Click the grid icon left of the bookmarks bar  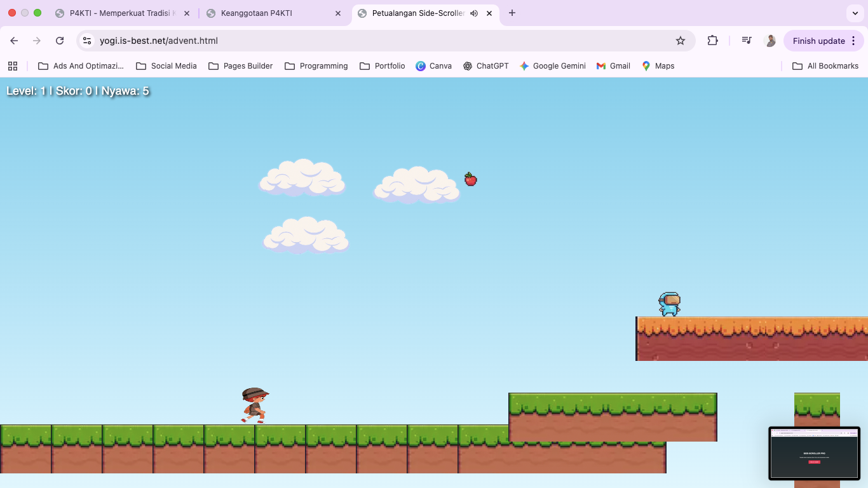click(13, 65)
